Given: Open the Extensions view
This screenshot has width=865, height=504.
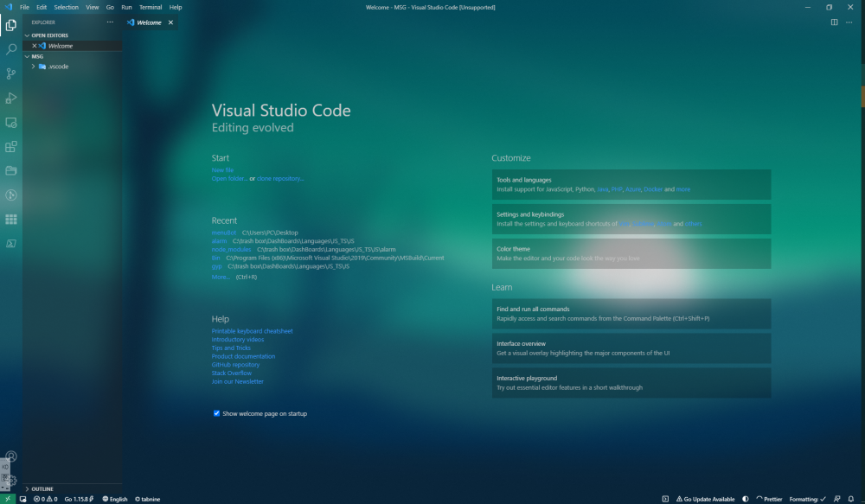Looking at the screenshot, I should click(x=11, y=147).
